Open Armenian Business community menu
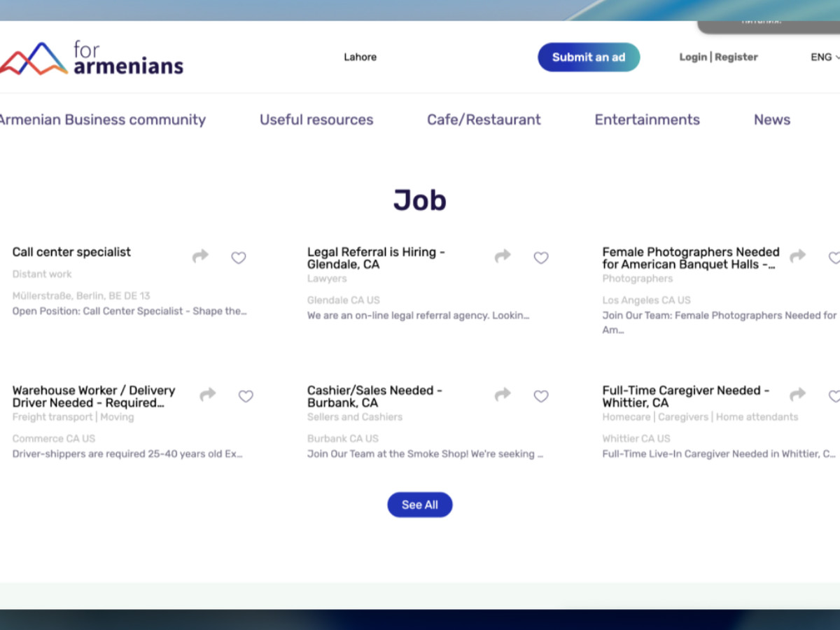 [102, 120]
